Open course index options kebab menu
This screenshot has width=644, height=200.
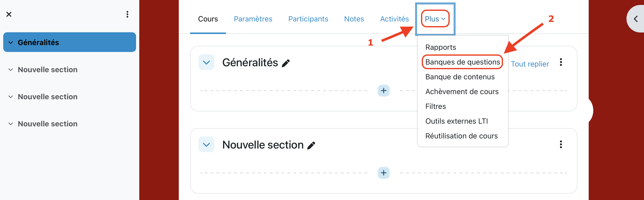pos(127,14)
